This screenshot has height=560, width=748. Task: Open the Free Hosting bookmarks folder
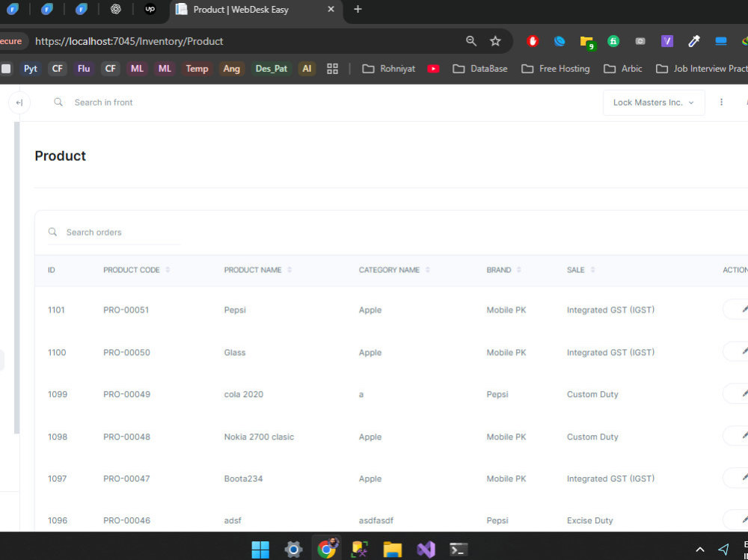(x=556, y=69)
